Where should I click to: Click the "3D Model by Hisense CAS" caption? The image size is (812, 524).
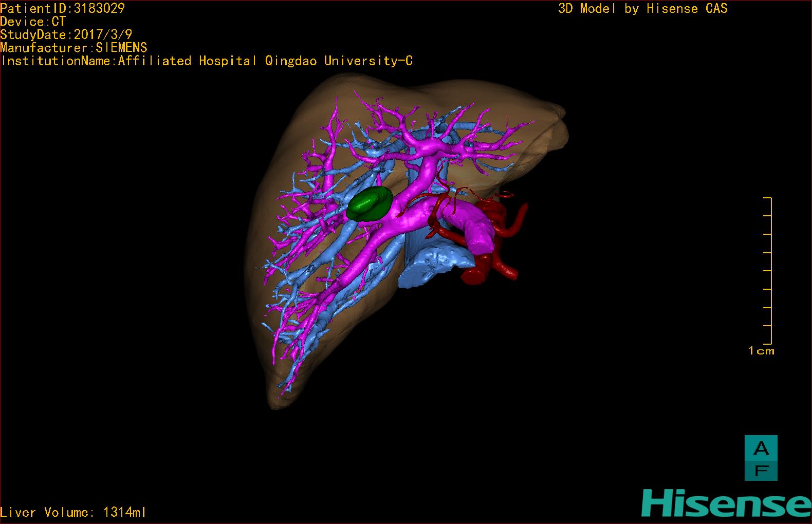[x=643, y=9]
